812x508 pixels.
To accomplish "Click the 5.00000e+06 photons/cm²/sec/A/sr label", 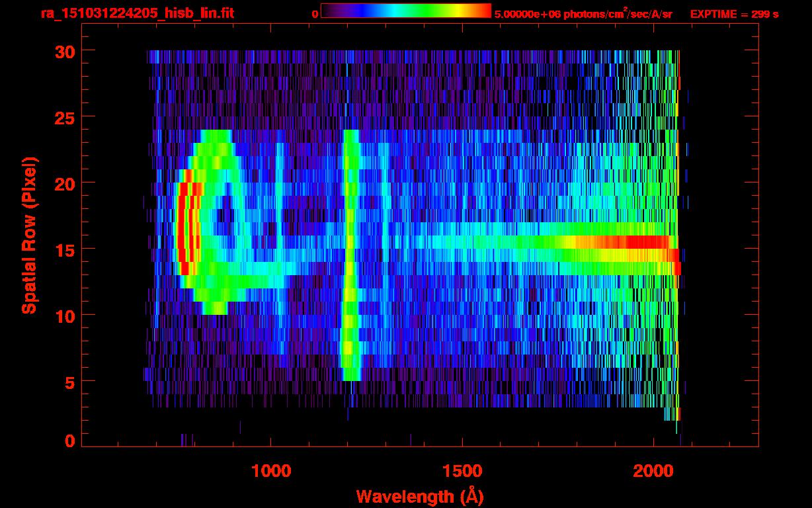I will [583, 13].
